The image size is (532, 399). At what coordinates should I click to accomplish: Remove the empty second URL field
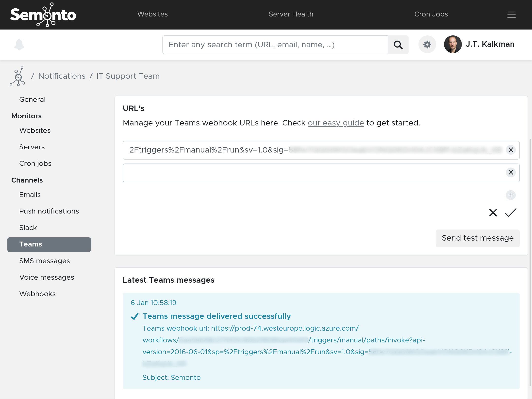point(511,172)
